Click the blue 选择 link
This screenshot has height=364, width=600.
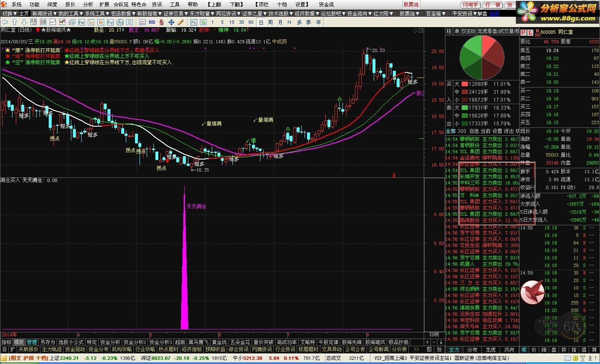494,13
